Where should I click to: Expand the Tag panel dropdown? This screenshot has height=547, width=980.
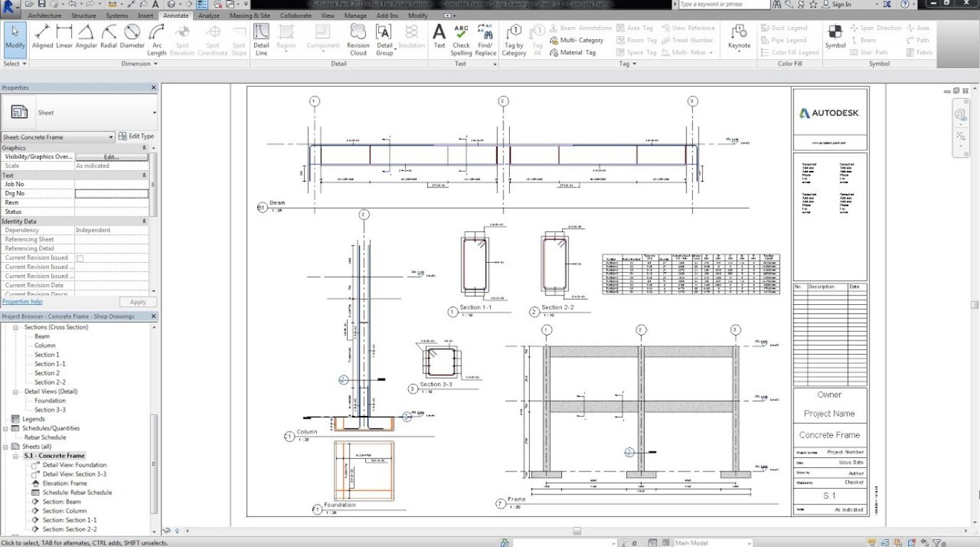click(x=627, y=63)
